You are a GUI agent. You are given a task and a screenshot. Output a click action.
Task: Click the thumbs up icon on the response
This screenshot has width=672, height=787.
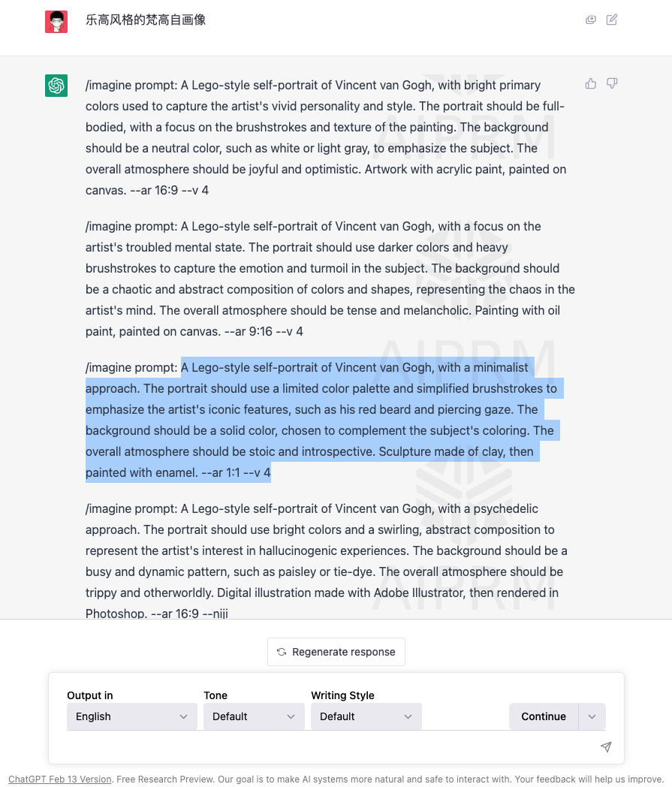coord(591,83)
